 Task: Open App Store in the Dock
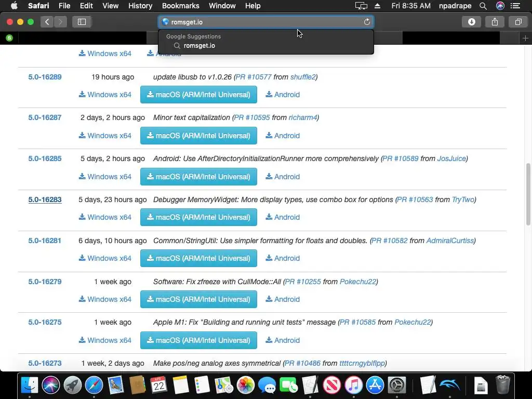pyautogui.click(x=375, y=385)
